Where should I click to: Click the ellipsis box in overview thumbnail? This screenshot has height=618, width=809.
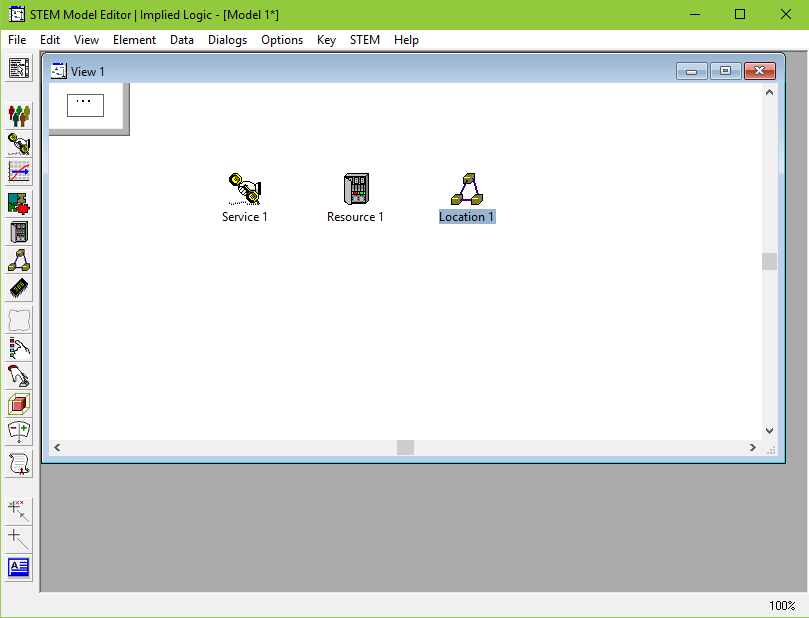85,105
